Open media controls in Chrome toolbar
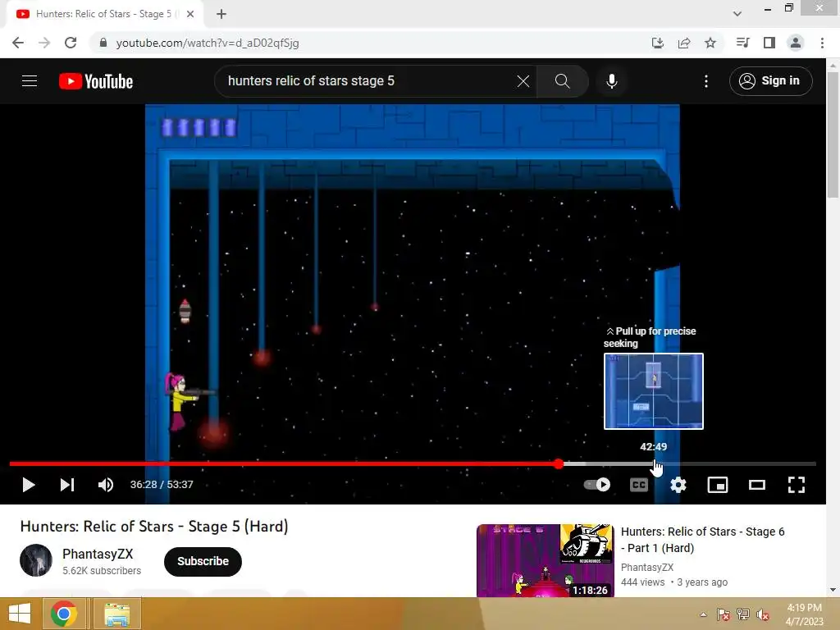 pyautogui.click(x=742, y=43)
